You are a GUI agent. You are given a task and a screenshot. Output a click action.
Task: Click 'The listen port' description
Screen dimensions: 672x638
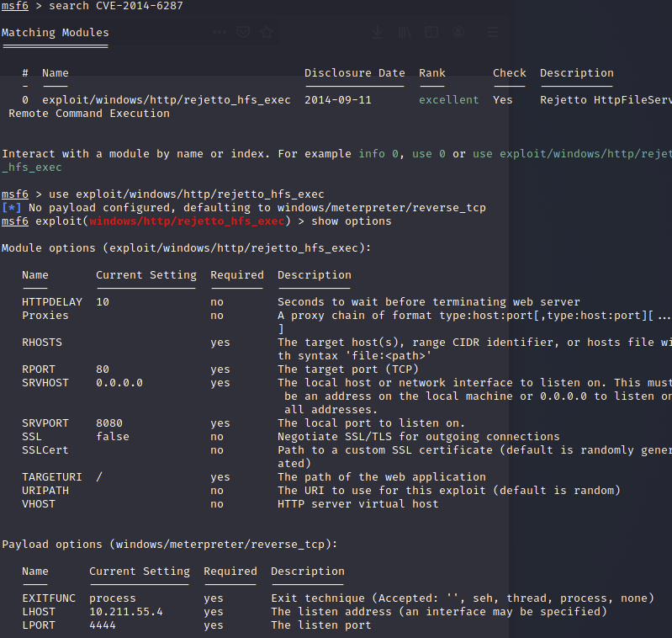coord(321,625)
